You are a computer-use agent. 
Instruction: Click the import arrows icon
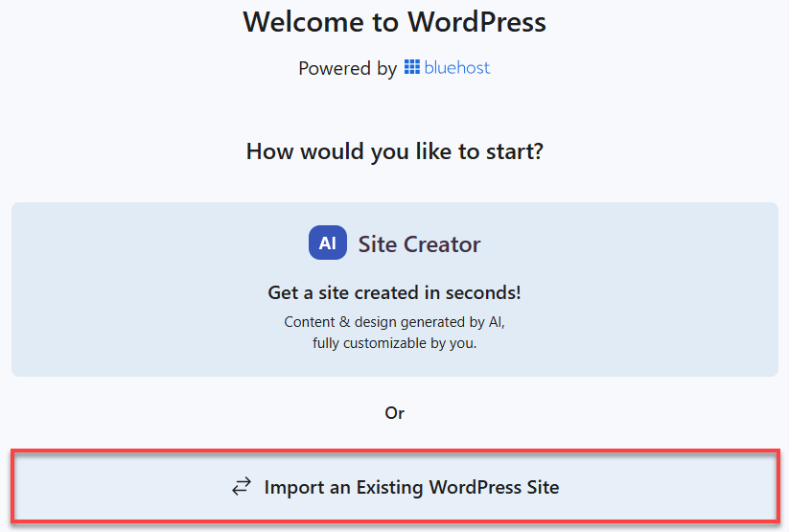[x=242, y=487]
